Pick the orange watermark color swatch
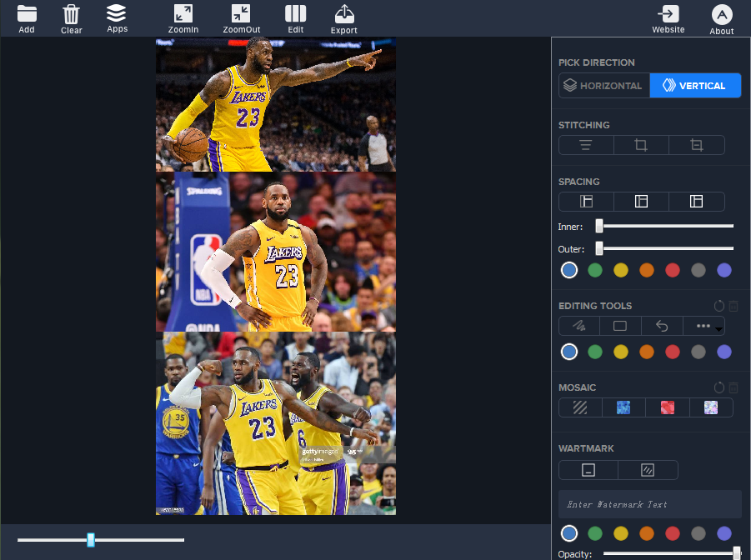 647,533
